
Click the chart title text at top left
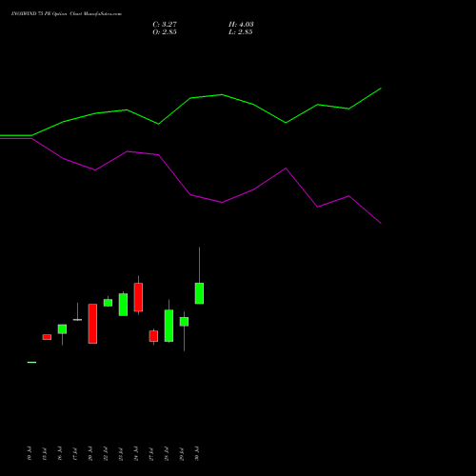[67, 14]
